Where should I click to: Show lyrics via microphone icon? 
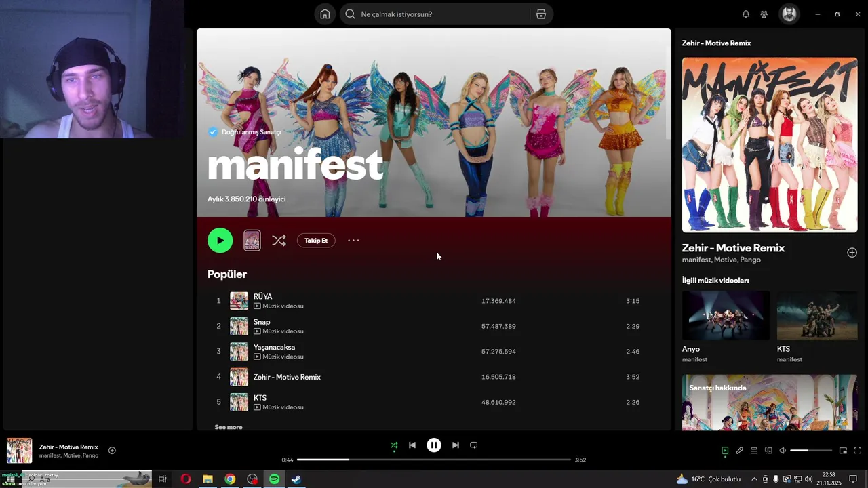740,451
